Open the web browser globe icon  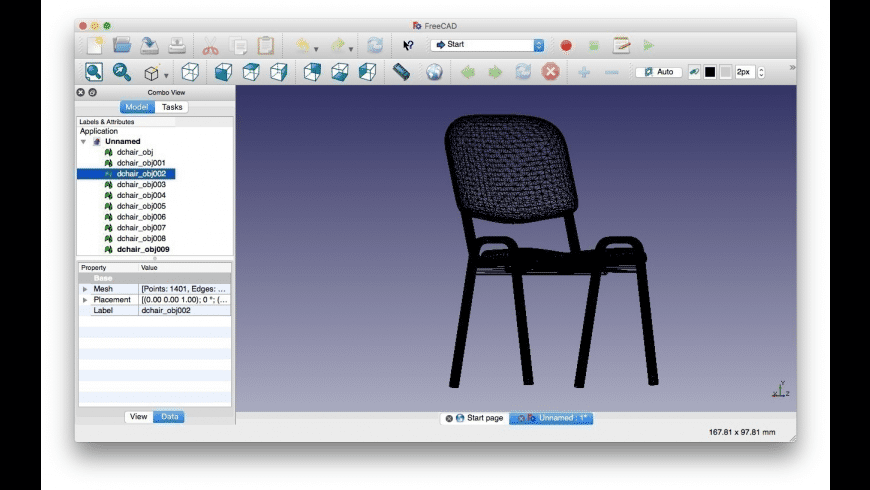[433, 72]
